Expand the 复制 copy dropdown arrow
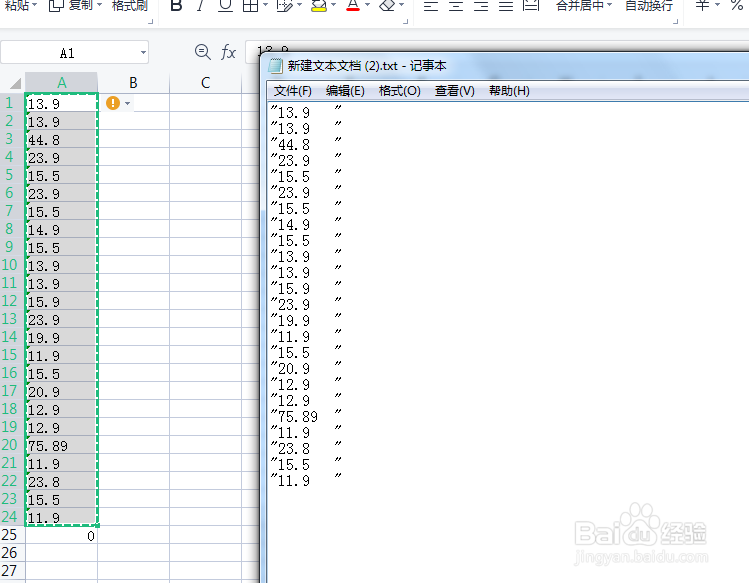The width and height of the screenshot is (749, 583). pyautogui.click(x=99, y=5)
